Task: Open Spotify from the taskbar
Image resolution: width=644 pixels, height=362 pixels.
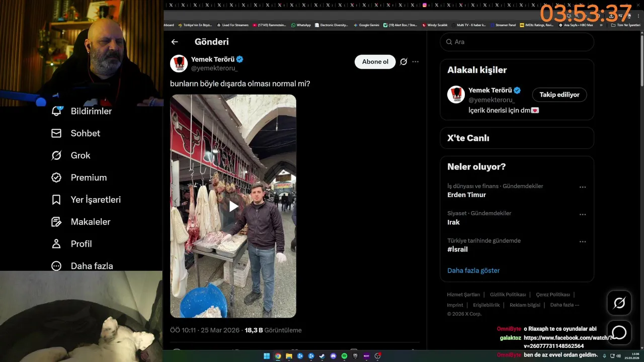Action: pyautogui.click(x=344, y=356)
